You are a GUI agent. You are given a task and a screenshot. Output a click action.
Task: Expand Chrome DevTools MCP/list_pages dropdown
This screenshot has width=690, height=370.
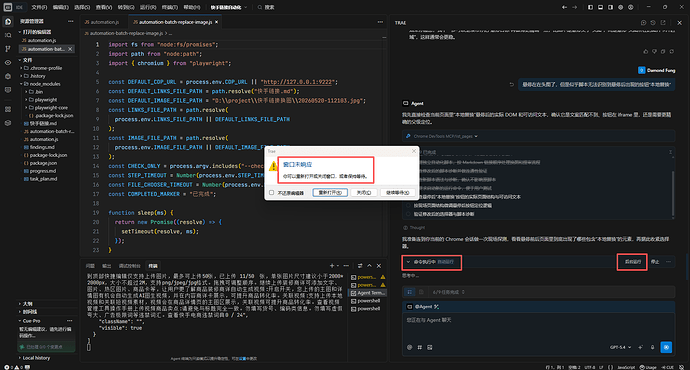(476, 136)
